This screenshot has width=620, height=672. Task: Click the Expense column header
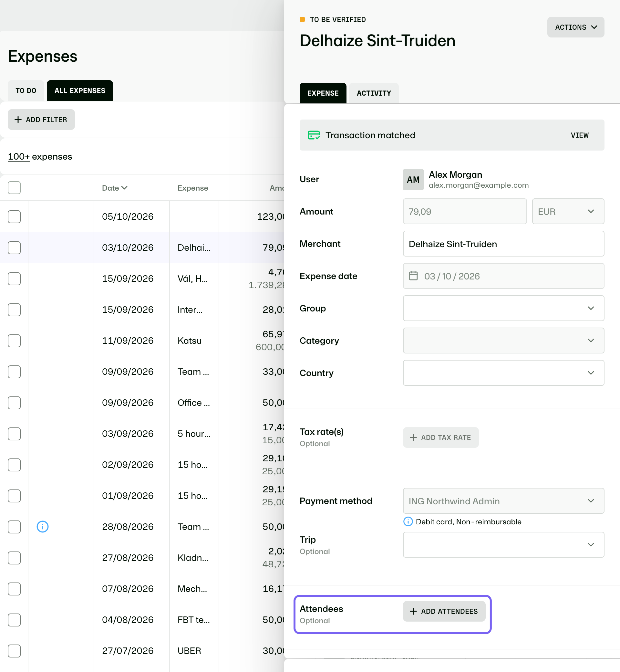192,188
